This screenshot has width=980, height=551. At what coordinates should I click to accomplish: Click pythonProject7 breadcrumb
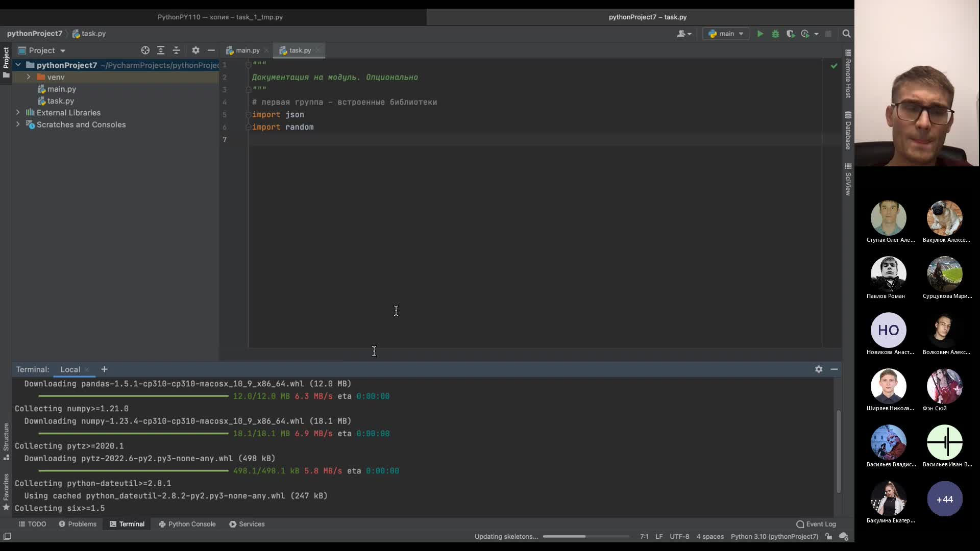(35, 34)
